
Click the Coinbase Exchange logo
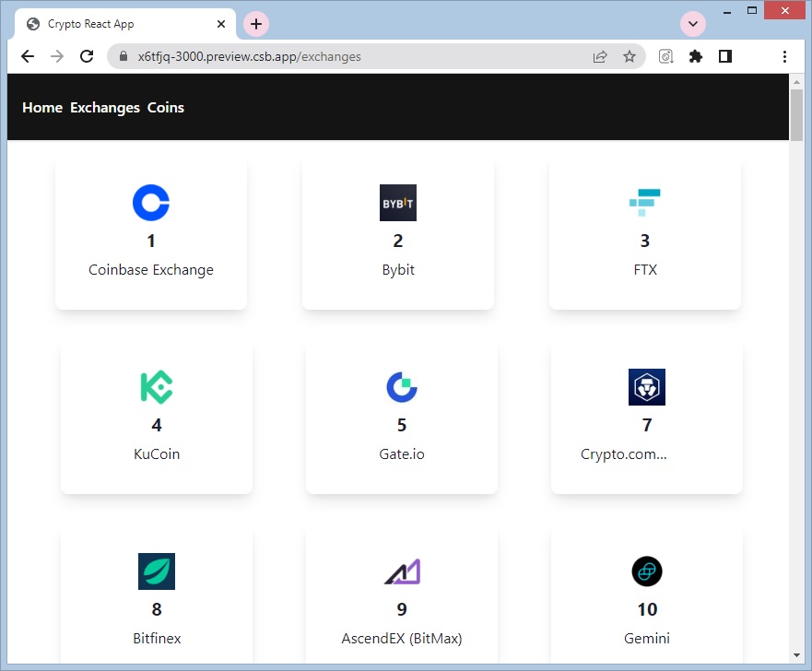151,203
